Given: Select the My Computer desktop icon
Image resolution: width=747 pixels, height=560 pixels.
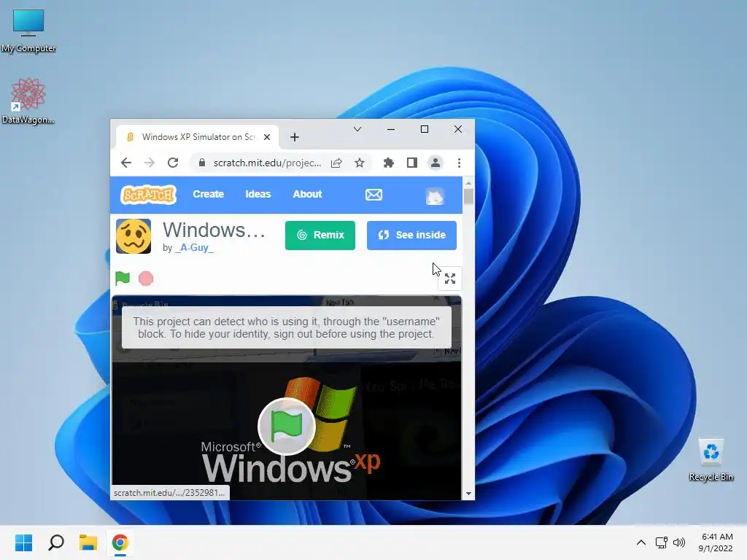Looking at the screenshot, I should [28, 31].
